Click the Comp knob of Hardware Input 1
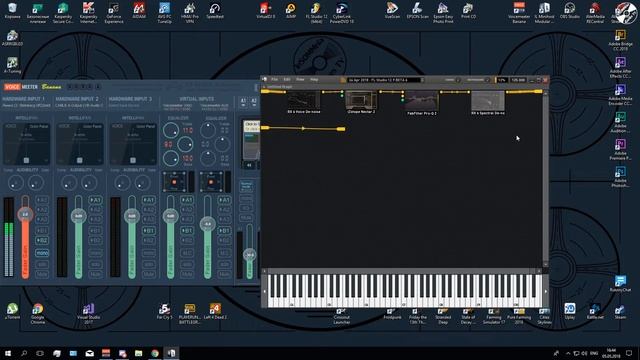 tap(16, 183)
